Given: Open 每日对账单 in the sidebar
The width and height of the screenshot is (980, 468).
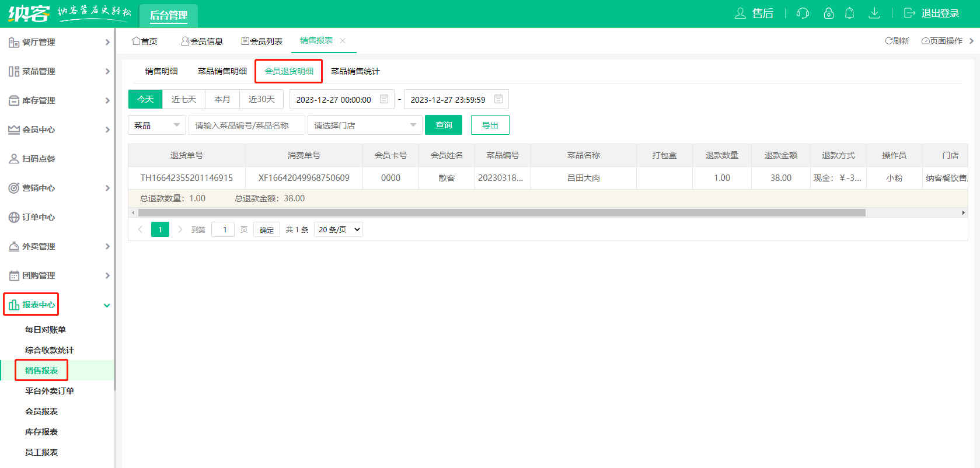Looking at the screenshot, I should (x=46, y=330).
